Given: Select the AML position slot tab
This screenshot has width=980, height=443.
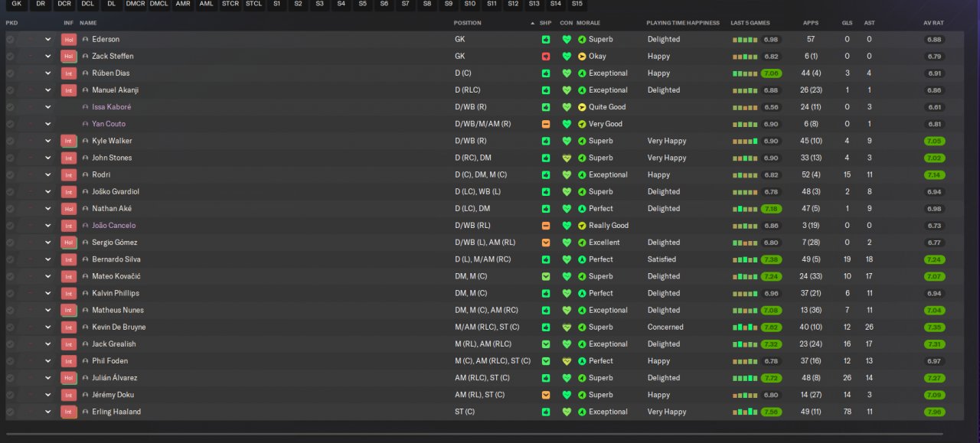Looking at the screenshot, I should click(207, 5).
